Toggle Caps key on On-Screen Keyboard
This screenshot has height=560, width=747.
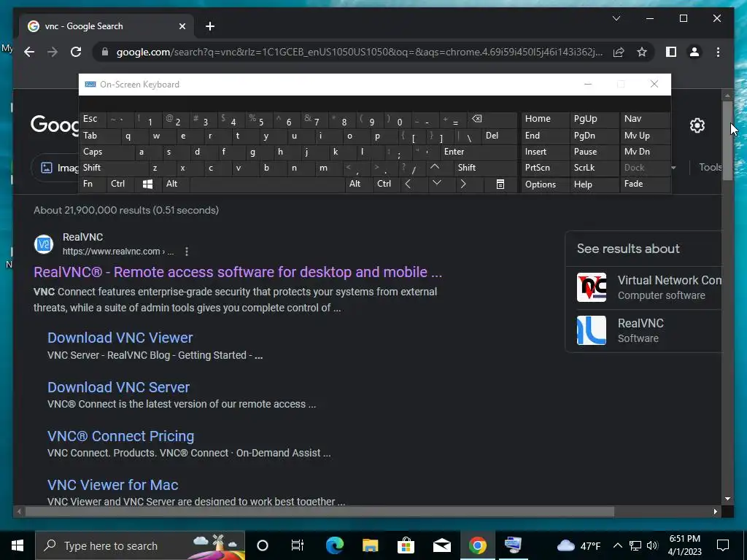point(106,152)
